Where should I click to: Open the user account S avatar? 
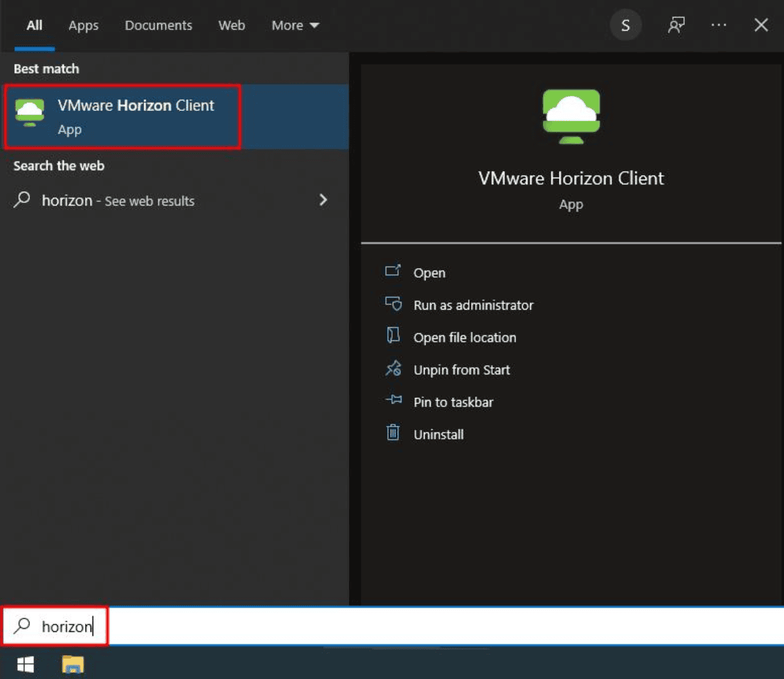(x=625, y=26)
